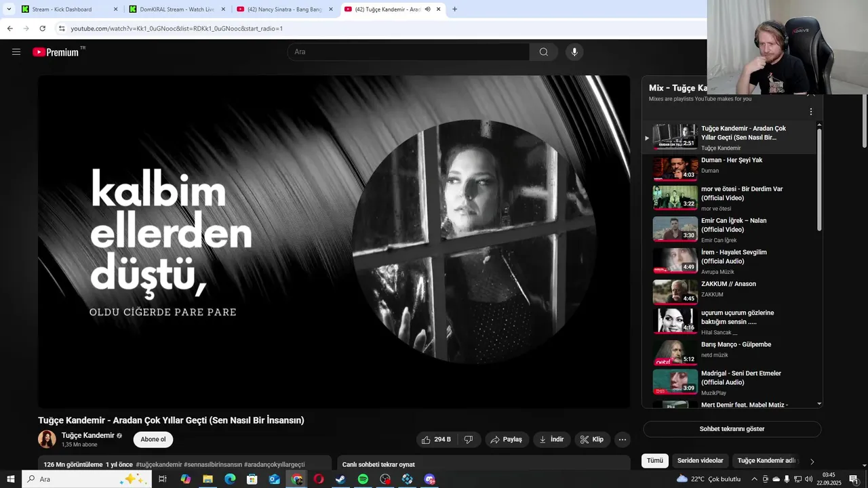Open more actions three-dot button under video

point(622,440)
